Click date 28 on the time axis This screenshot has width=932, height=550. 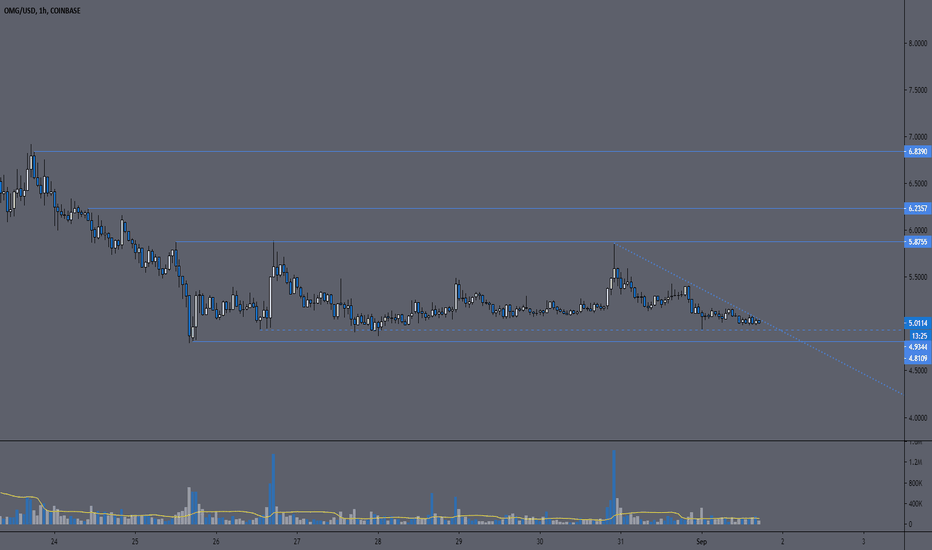(377, 542)
